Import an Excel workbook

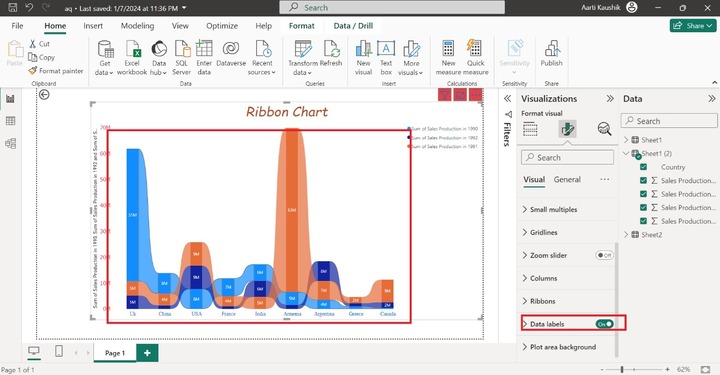132,58
